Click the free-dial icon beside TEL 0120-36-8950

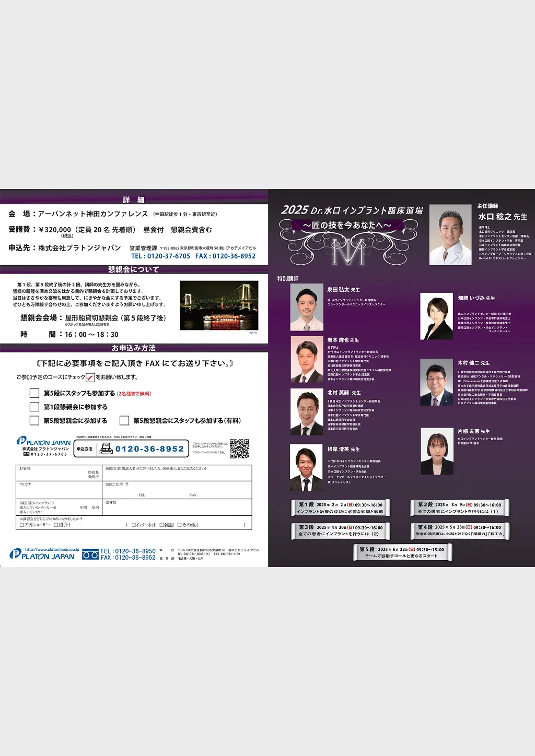pyautogui.click(x=90, y=554)
